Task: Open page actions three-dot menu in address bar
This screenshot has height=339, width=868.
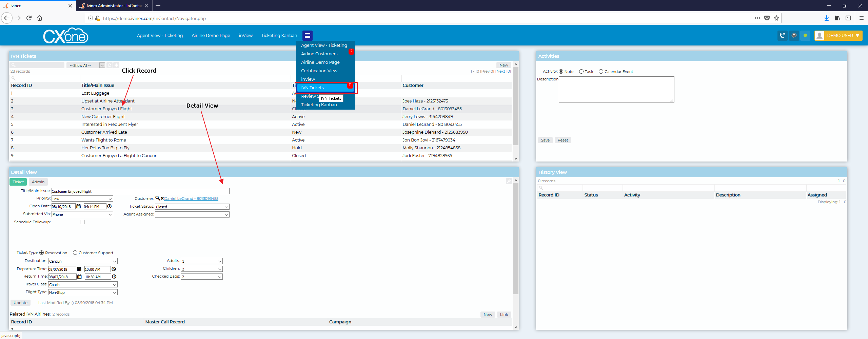Action: click(757, 18)
